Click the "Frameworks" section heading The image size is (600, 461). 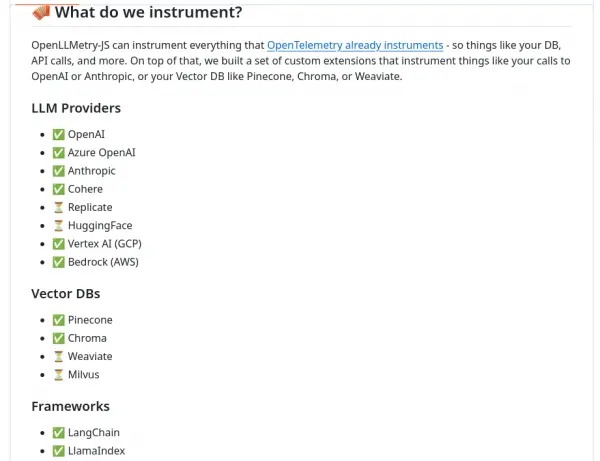[70, 406]
